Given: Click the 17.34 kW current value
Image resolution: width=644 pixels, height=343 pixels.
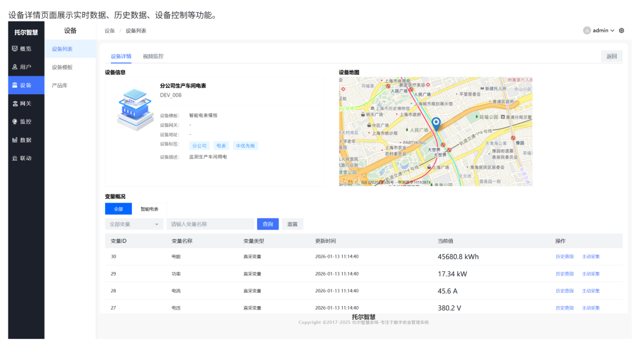Looking at the screenshot, I should coord(452,274).
